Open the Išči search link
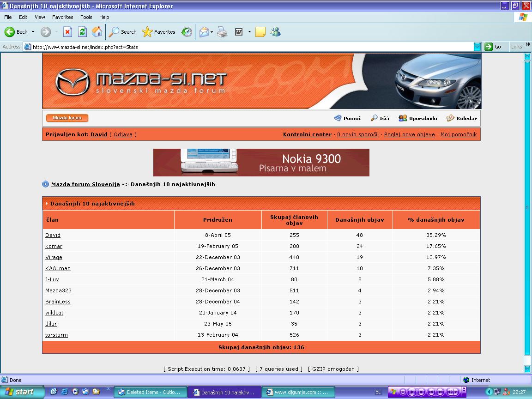The image size is (532, 399). (x=380, y=118)
